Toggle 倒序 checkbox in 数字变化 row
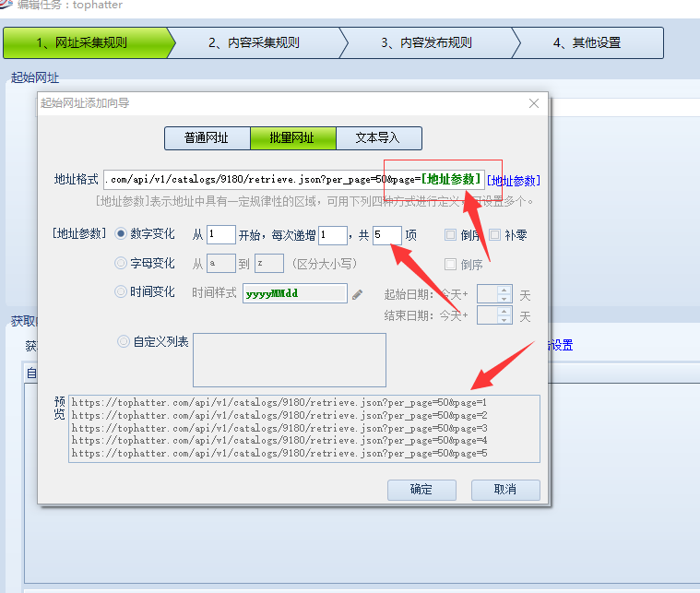 [x=450, y=235]
